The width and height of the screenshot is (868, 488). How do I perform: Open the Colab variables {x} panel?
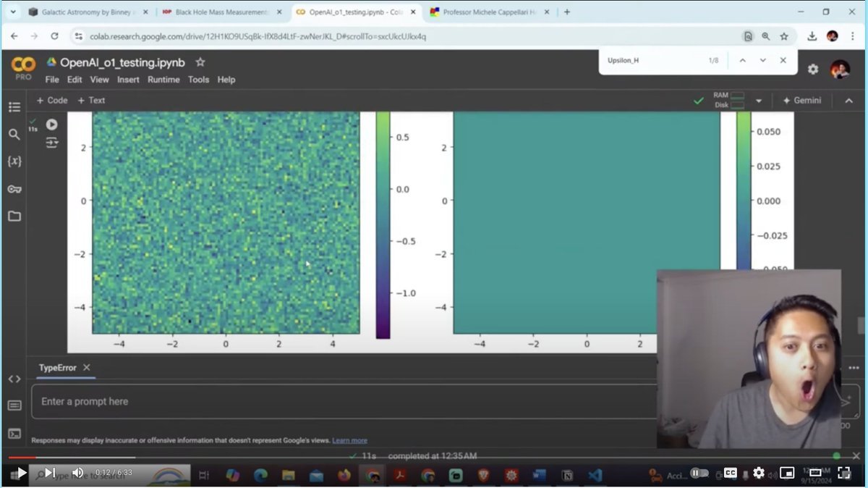14,161
